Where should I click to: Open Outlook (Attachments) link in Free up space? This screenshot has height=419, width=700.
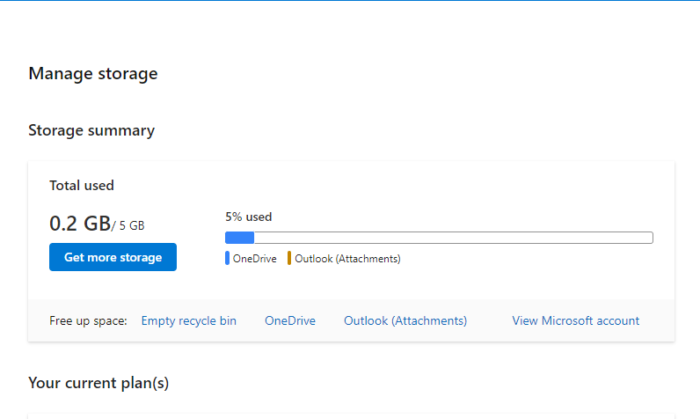coord(405,321)
